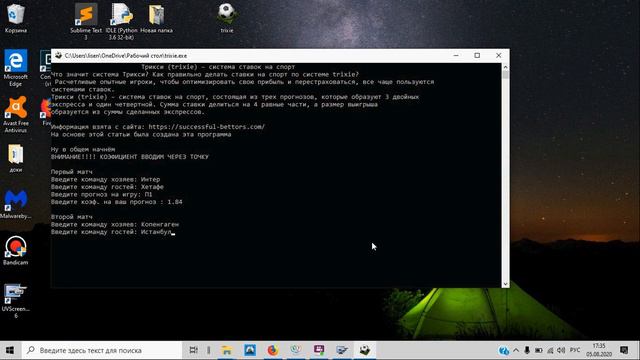Click the 'Трикси (trixie) – система ставок на спорт' title

(x=218, y=67)
